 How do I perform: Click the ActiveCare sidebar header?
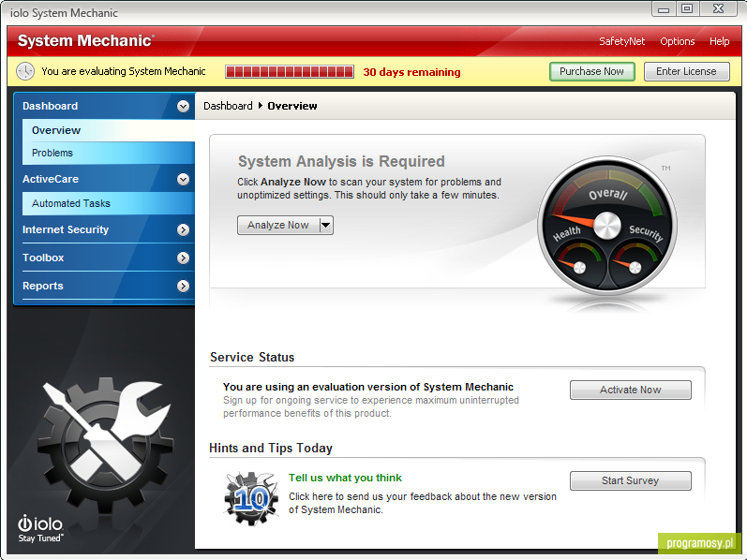(x=104, y=179)
